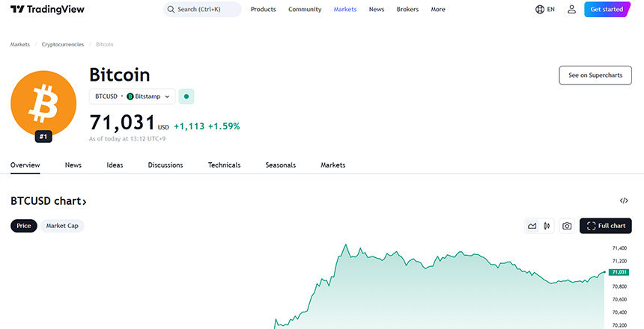Switch to the Ideas tab
Screen dimensions: 644x329
115,165
